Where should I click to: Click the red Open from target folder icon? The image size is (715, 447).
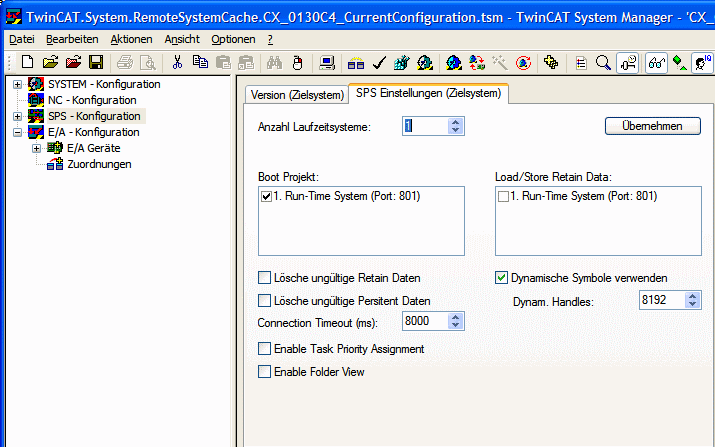73,62
